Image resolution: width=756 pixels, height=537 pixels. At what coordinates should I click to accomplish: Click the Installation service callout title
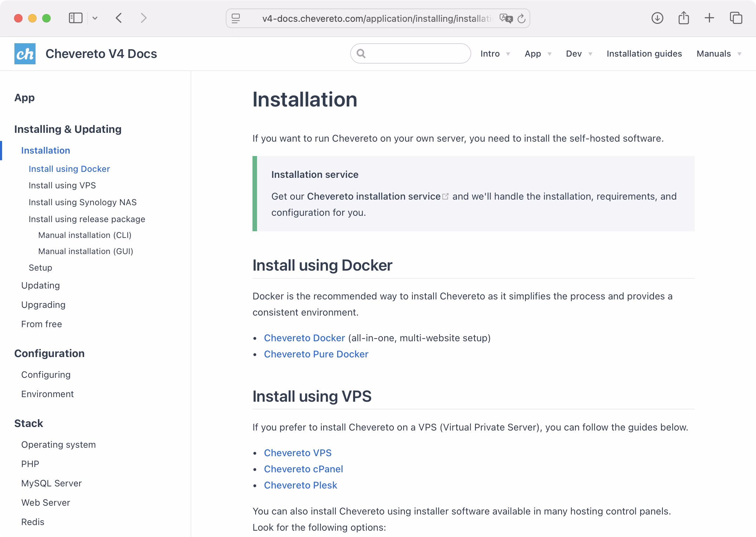pos(315,175)
